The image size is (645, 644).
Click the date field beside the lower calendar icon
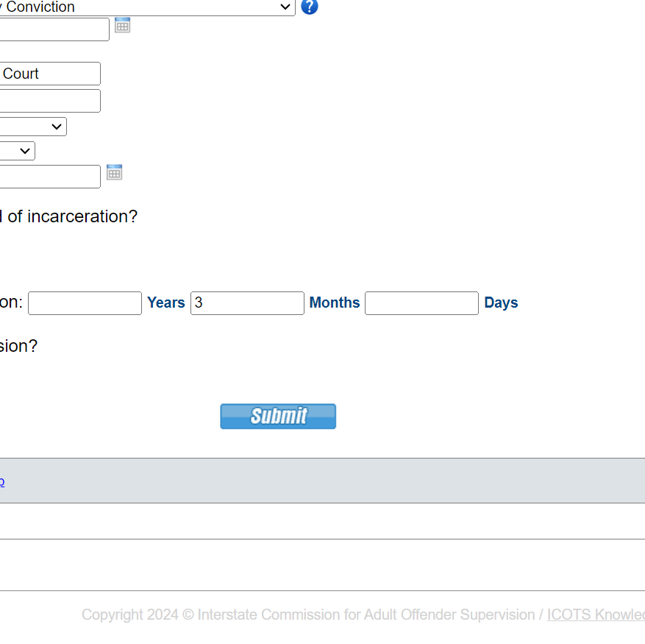50,177
